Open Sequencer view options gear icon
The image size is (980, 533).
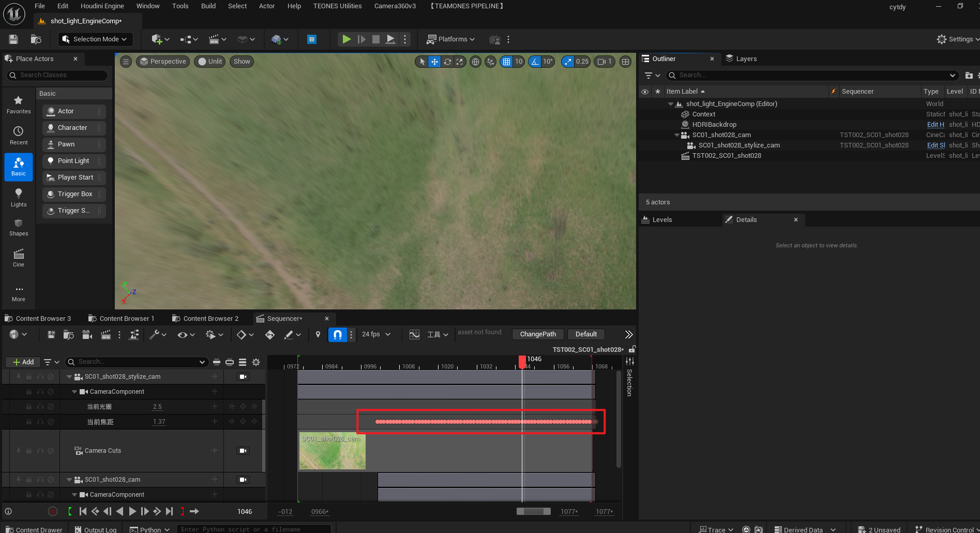pos(256,362)
